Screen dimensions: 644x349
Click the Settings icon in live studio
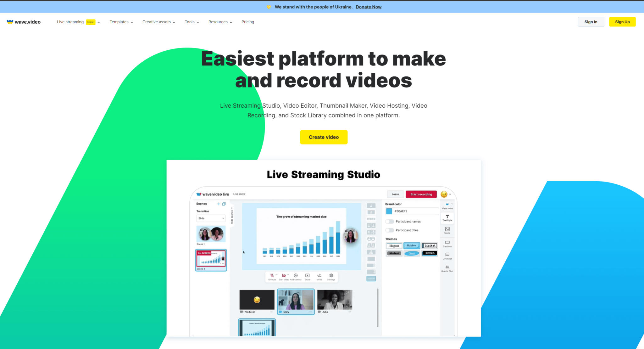click(331, 277)
